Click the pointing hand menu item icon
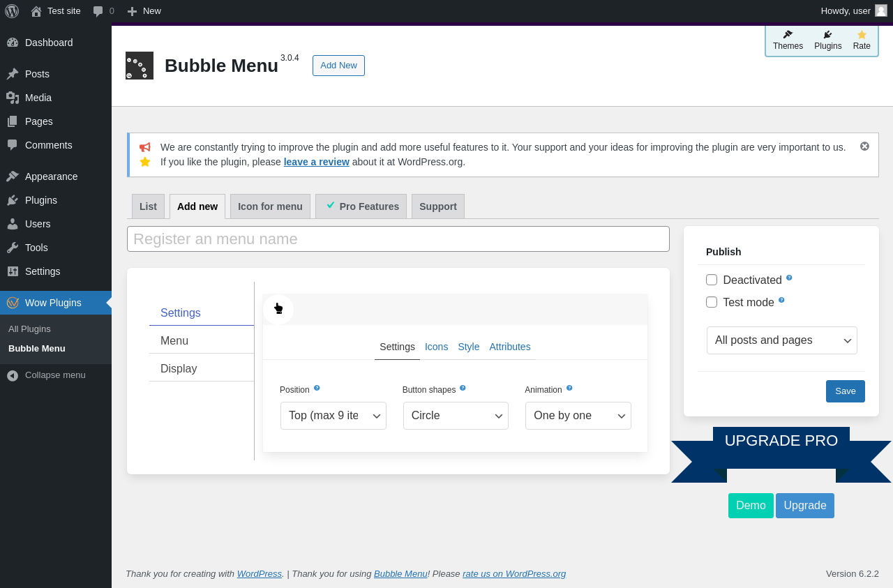893x588 pixels. (278, 309)
